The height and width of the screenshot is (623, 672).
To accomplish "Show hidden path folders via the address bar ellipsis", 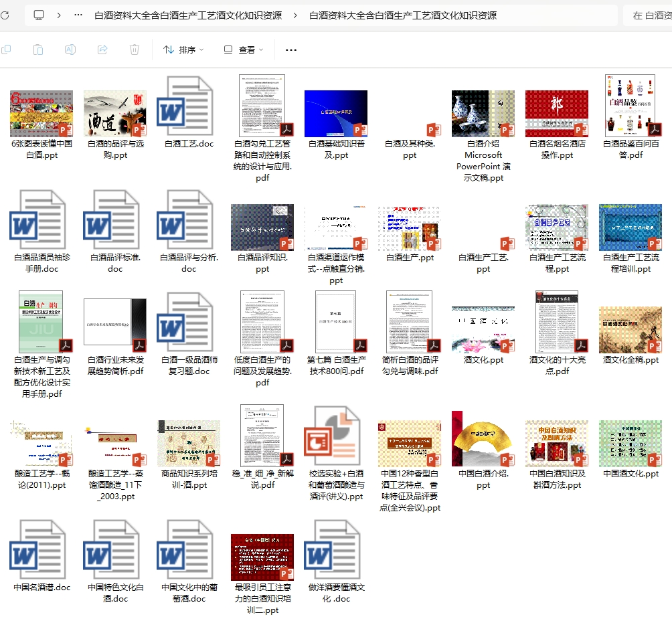I will (79, 15).
